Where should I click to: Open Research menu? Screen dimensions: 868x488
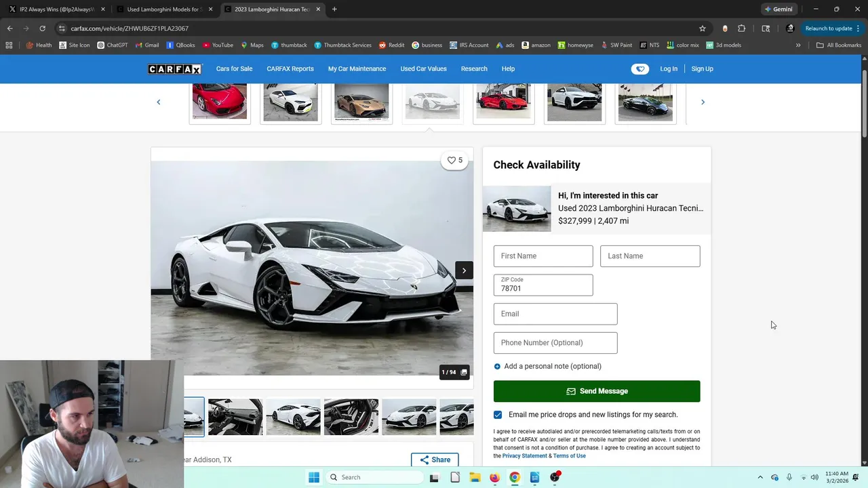[474, 69]
